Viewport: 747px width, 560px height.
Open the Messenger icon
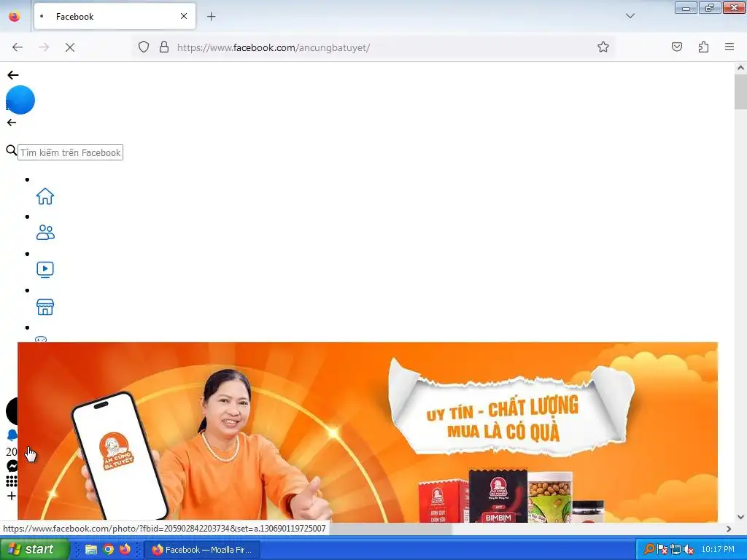pyautogui.click(x=12, y=466)
